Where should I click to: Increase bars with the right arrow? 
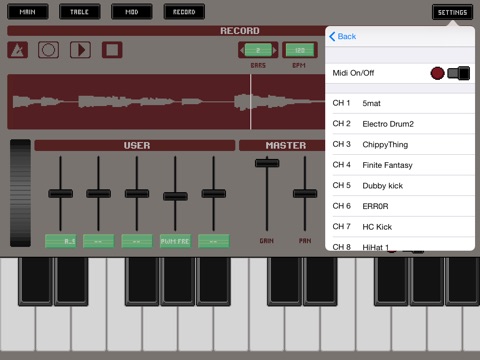coord(275,51)
